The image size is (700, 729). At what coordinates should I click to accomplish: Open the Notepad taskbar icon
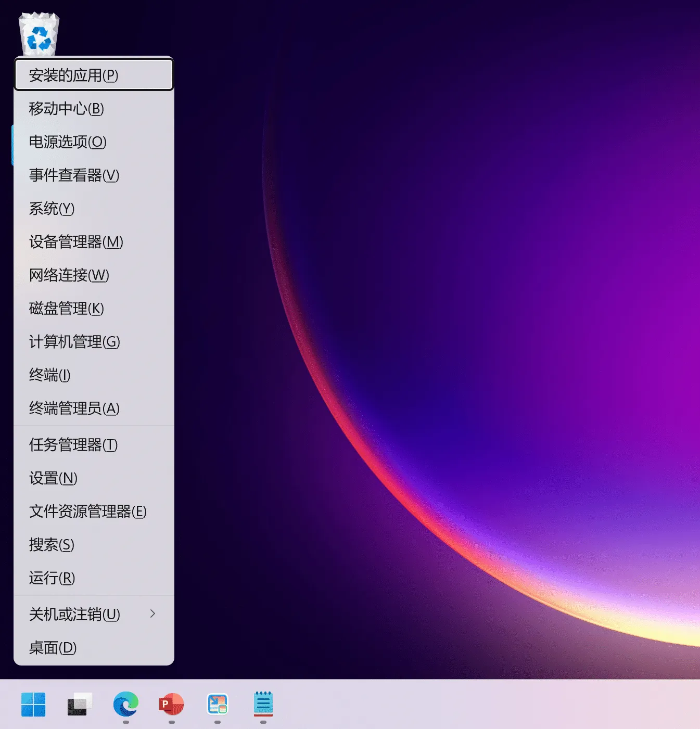263,705
